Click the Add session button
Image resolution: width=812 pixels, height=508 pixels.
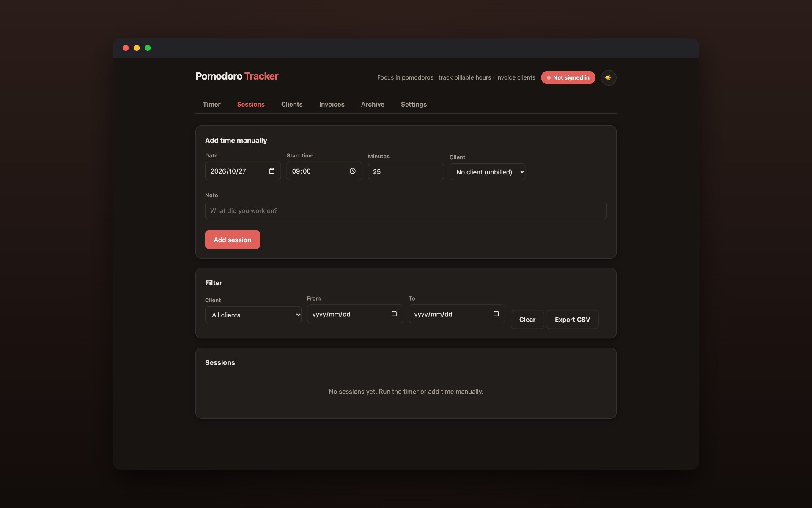tap(232, 240)
